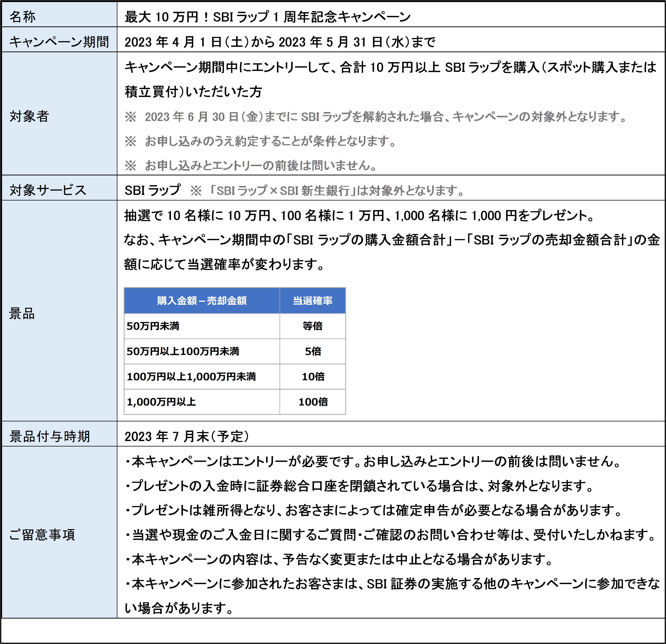Image resolution: width=666 pixels, height=644 pixels.
Task: Select the 対象者 row header
Action: pos(29,116)
